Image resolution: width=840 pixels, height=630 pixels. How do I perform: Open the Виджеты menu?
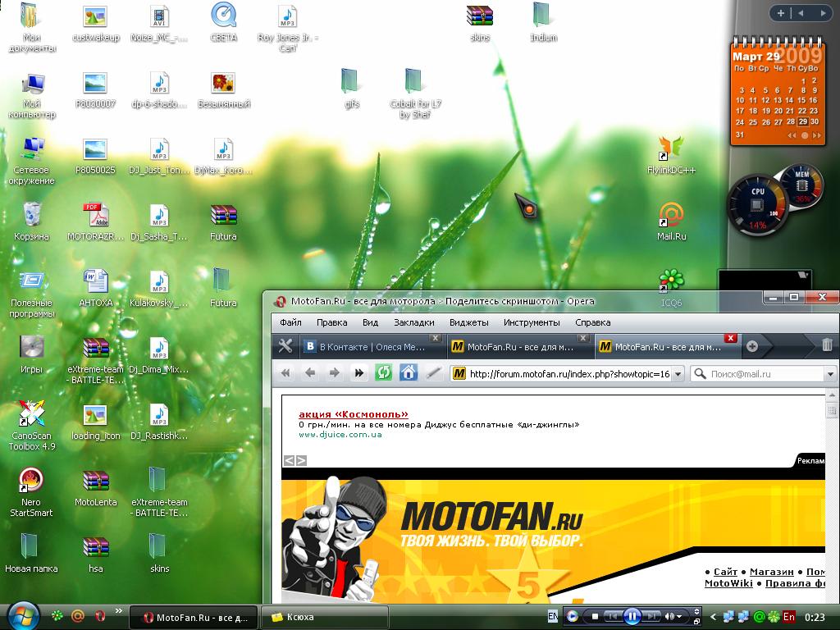(468, 322)
